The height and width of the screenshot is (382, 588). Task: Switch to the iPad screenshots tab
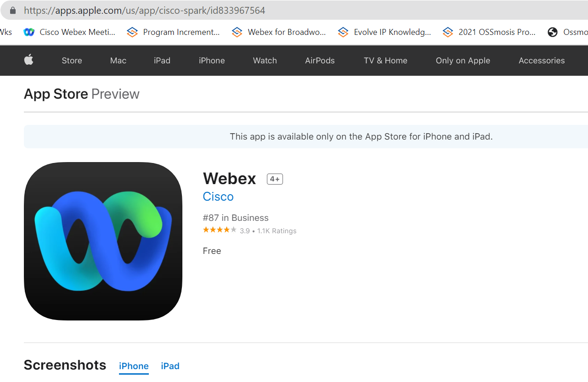(170, 366)
